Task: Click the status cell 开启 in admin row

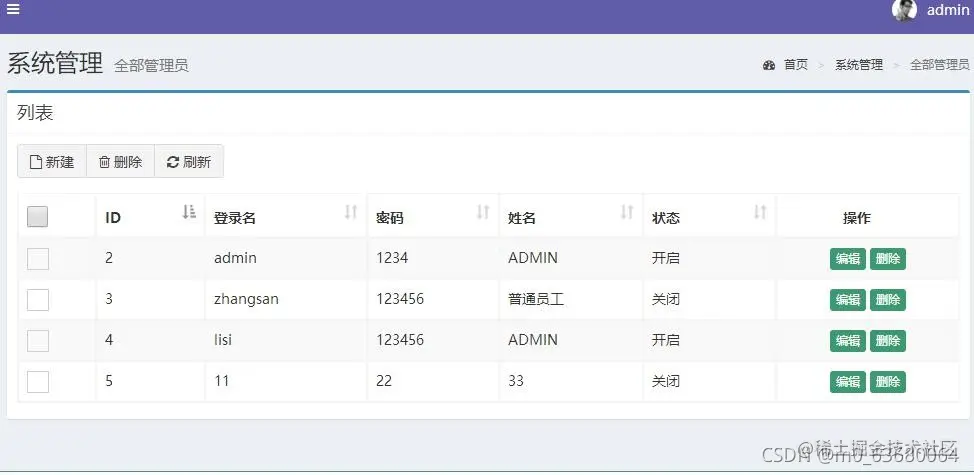Action: [665, 258]
